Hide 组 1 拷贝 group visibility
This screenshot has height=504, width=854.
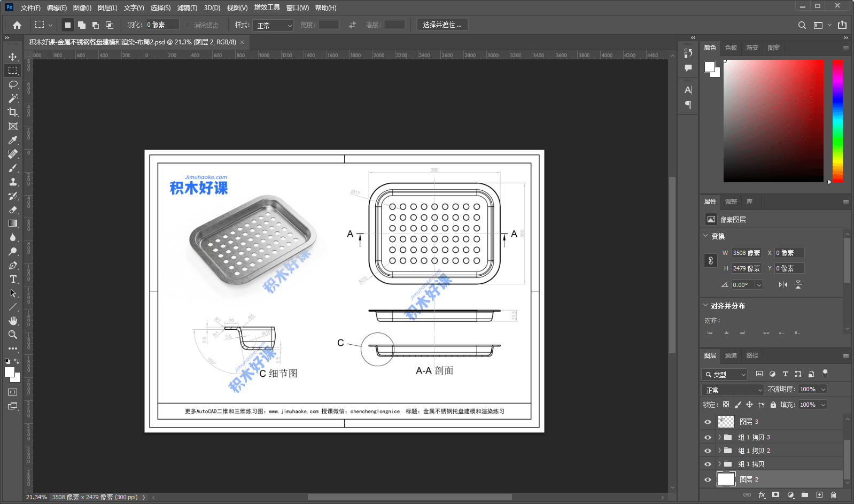708,464
